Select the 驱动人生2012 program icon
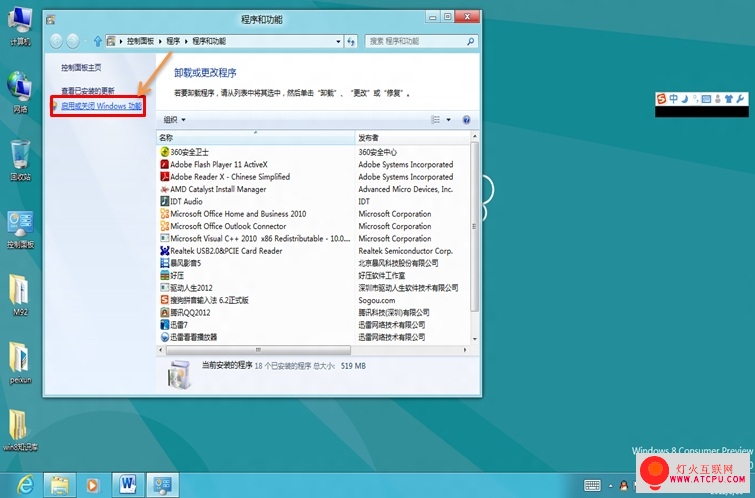This screenshot has height=498, width=755. coord(165,288)
